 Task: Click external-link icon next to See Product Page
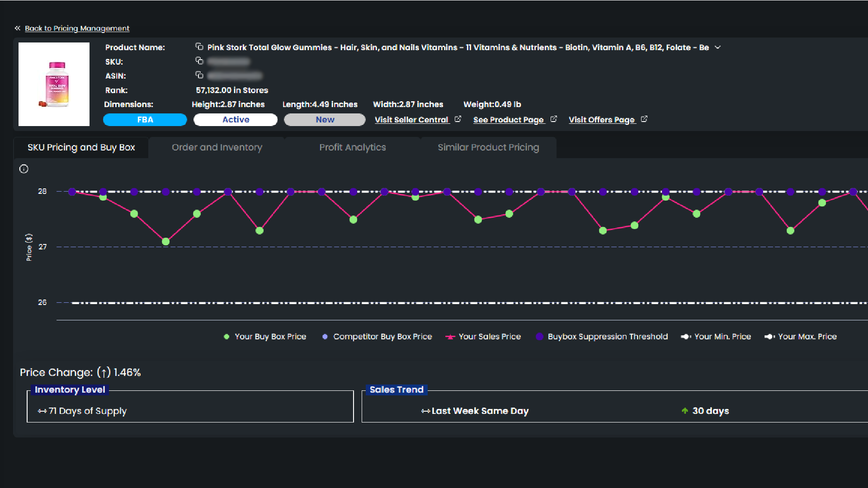coord(554,119)
